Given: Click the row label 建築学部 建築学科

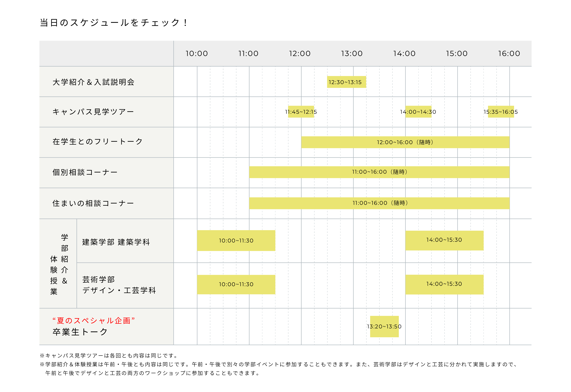Looking at the screenshot, I should [116, 242].
